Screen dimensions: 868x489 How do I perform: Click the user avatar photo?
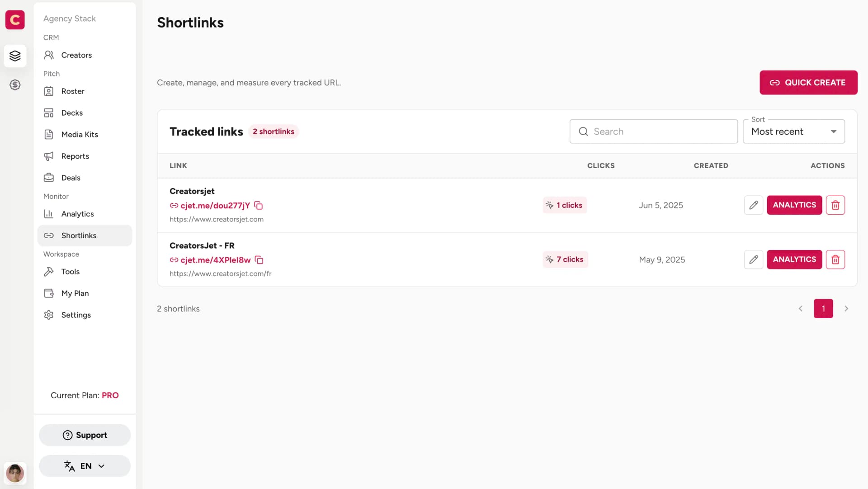point(15,473)
